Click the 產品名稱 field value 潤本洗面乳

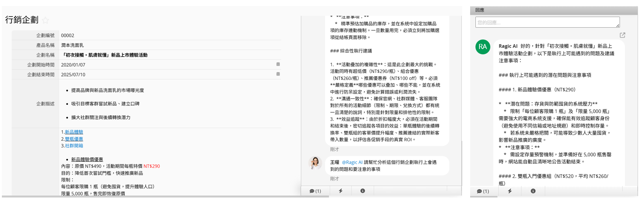coord(72,45)
